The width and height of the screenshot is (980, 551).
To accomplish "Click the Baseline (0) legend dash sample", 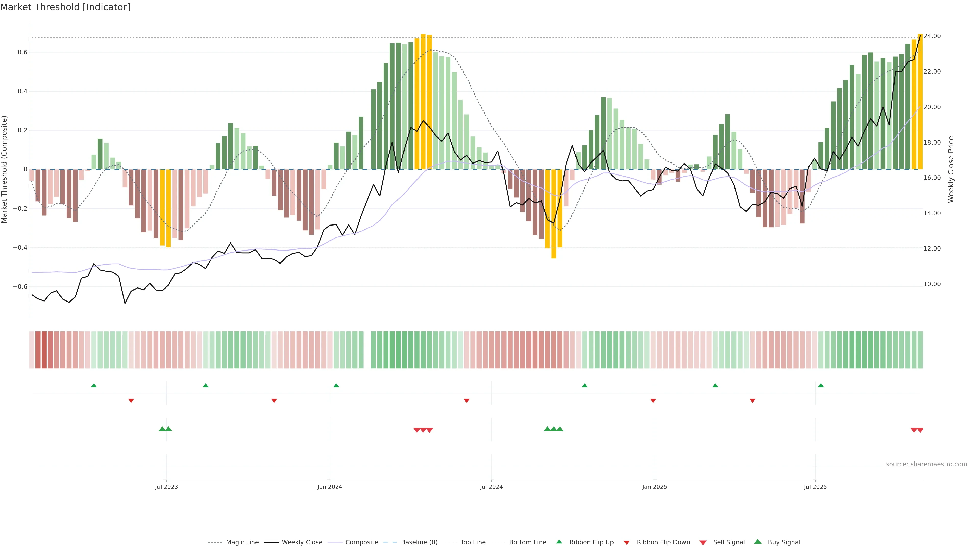I will [x=390, y=542].
